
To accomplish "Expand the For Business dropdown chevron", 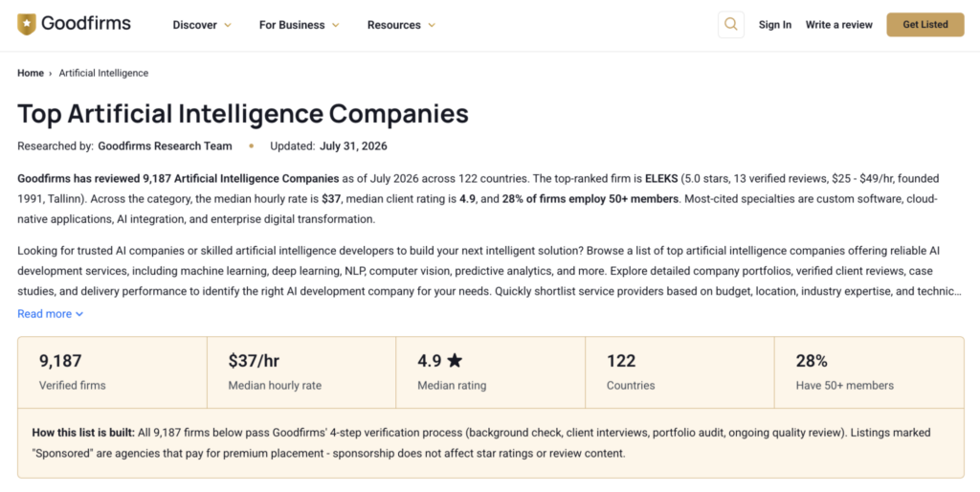I will (336, 25).
